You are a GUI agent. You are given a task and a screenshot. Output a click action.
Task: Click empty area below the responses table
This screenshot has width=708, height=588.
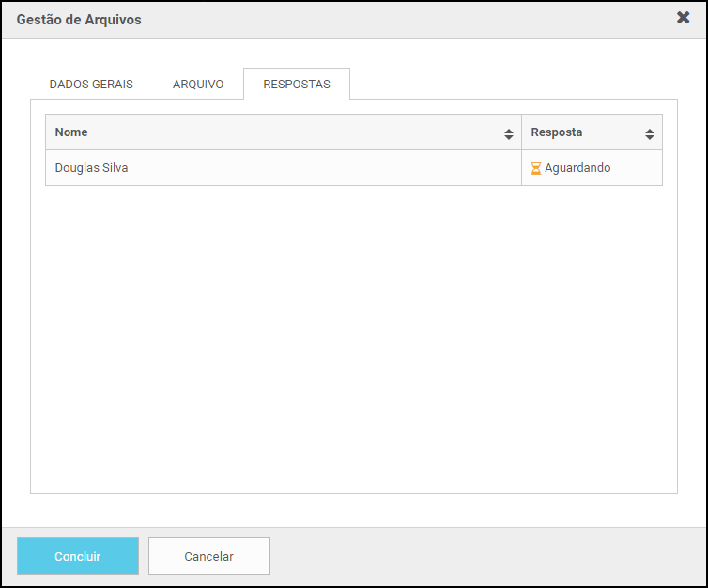pyautogui.click(x=354, y=339)
